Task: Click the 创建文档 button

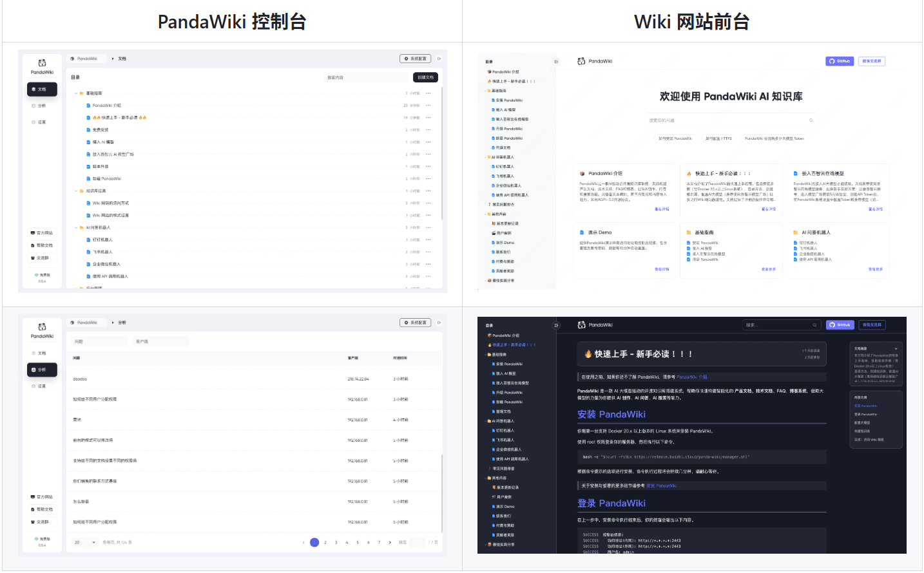Action: coord(425,77)
